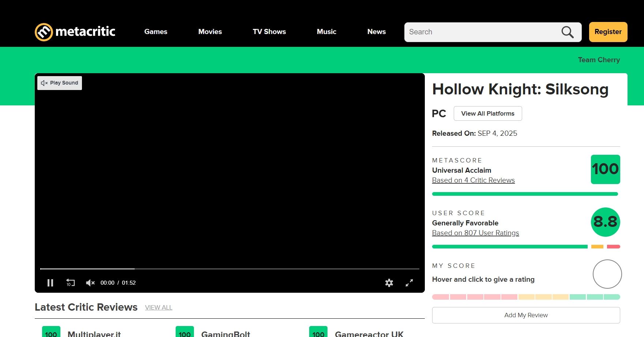Image resolution: width=644 pixels, height=337 pixels.
Task: Open the TV Shows menu
Action: tap(269, 32)
